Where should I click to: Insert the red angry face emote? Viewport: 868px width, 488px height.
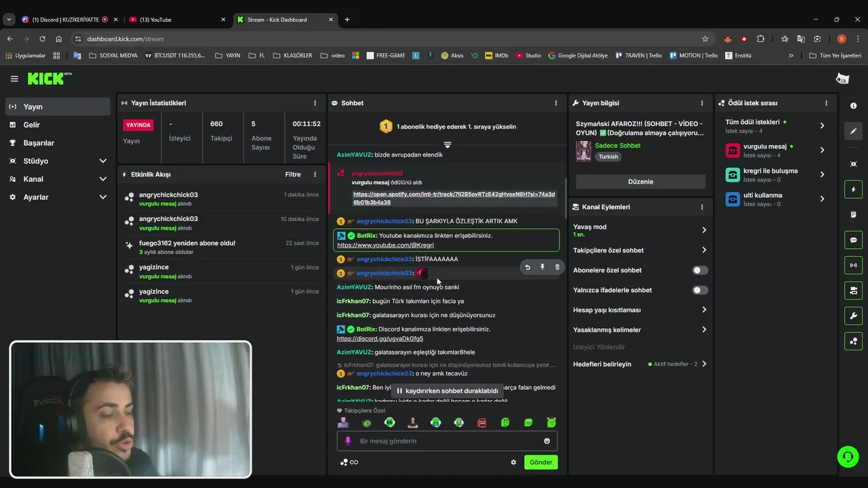482,422
